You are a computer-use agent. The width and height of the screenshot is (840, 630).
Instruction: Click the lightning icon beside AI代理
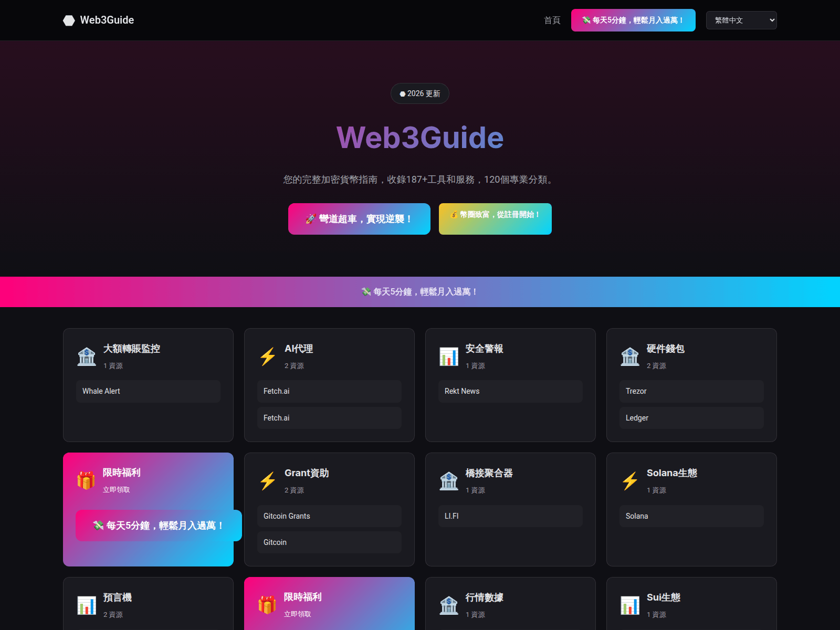pos(268,356)
